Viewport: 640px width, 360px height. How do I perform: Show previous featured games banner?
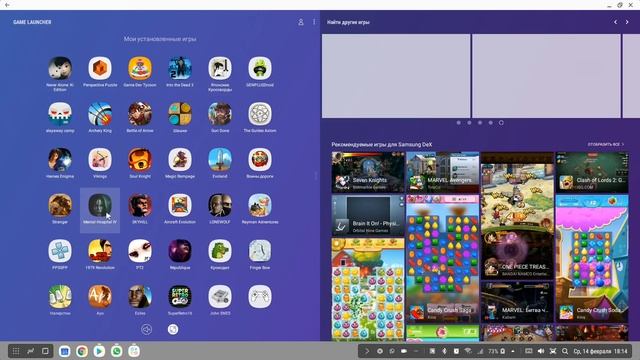pos(616,22)
